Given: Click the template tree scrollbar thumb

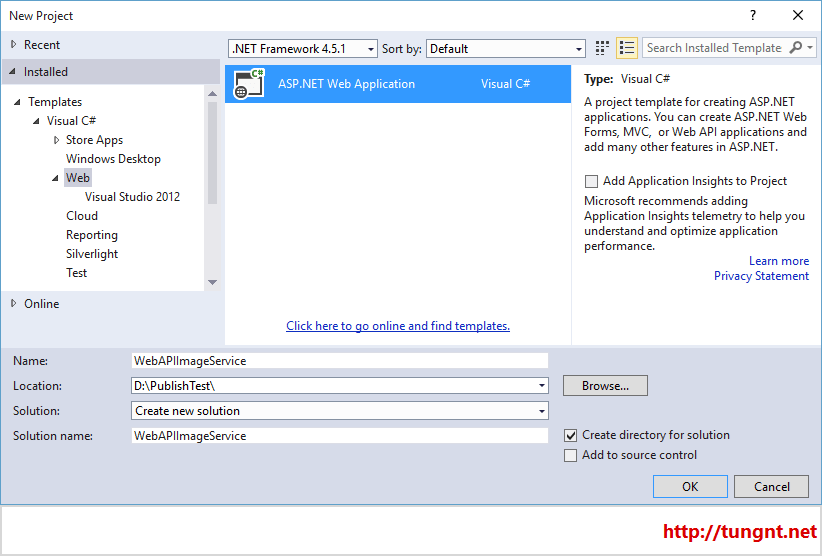Looking at the screenshot, I should point(212,153).
